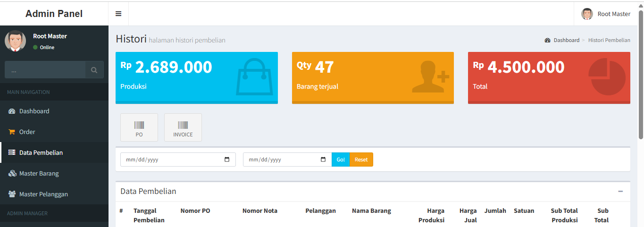Click the add-user icon on Barang terjual card
The height and width of the screenshot is (227, 644).
[x=430, y=76]
